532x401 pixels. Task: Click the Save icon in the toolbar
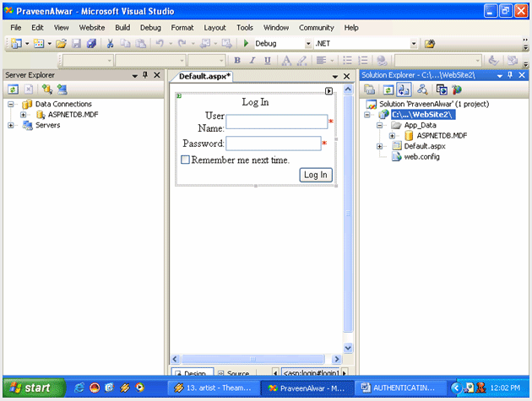76,43
